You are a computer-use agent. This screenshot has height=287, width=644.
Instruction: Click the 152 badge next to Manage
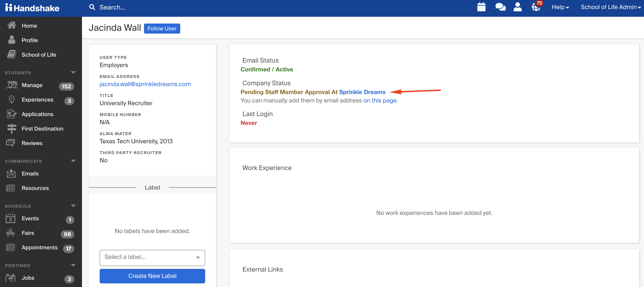click(x=66, y=86)
